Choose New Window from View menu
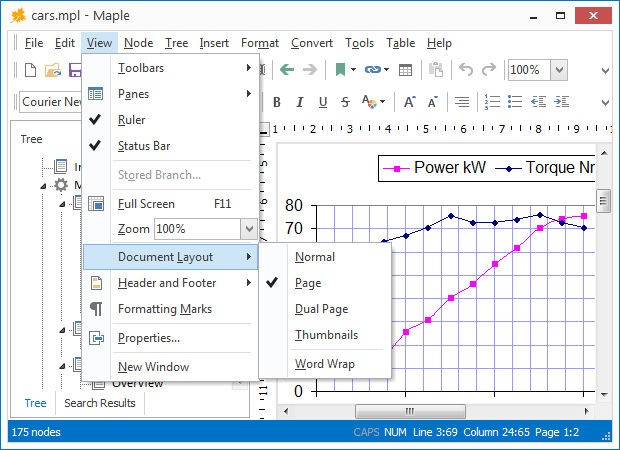 (x=170, y=367)
